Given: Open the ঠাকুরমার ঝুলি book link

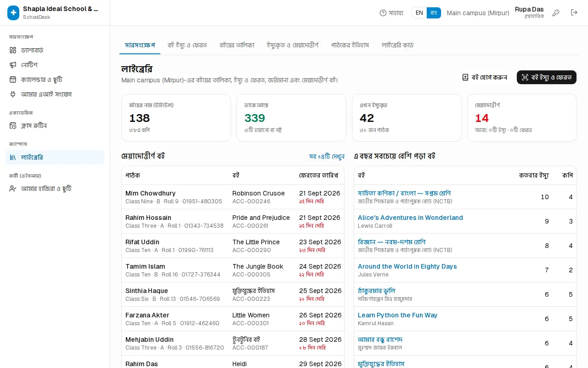Looking at the screenshot, I should coord(377,291).
